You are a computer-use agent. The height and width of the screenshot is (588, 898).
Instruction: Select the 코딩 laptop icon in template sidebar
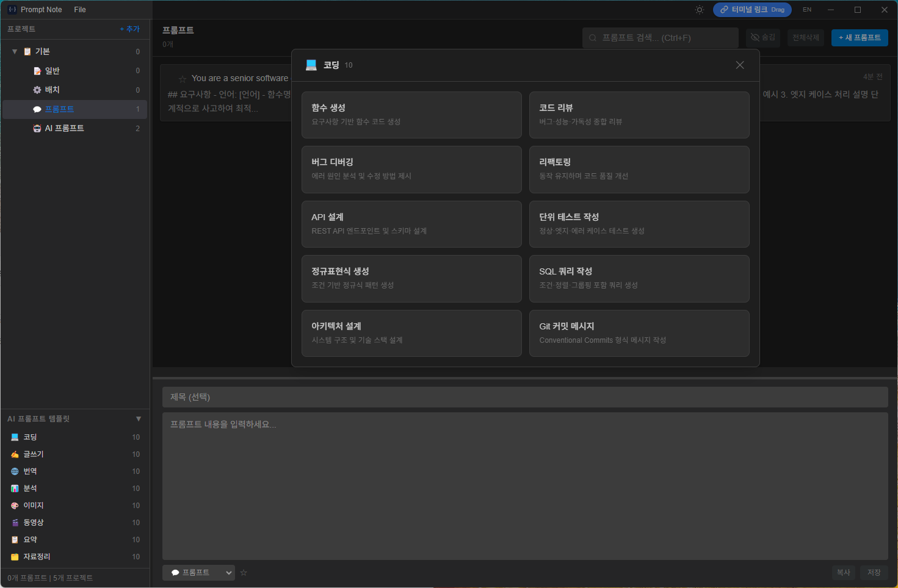click(13, 437)
